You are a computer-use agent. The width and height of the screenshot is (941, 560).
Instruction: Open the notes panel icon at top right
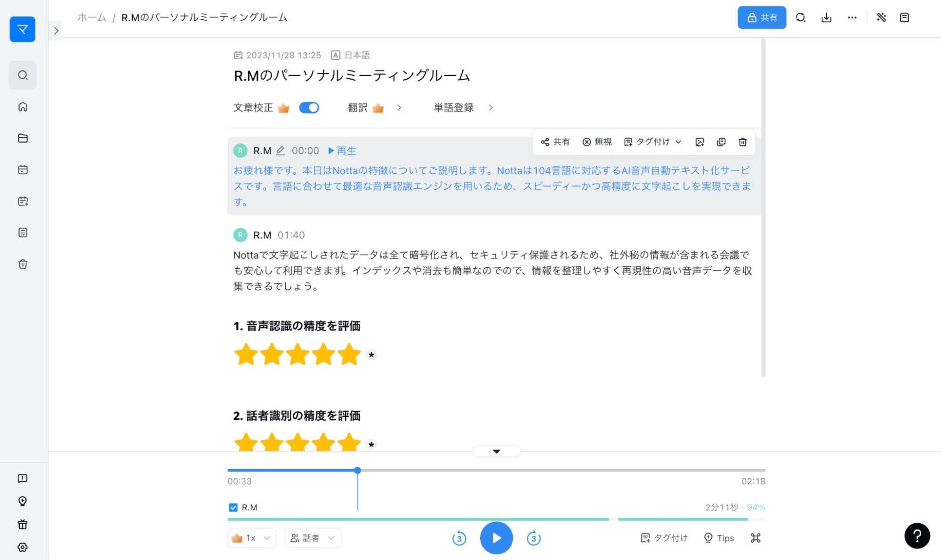pyautogui.click(x=904, y=18)
